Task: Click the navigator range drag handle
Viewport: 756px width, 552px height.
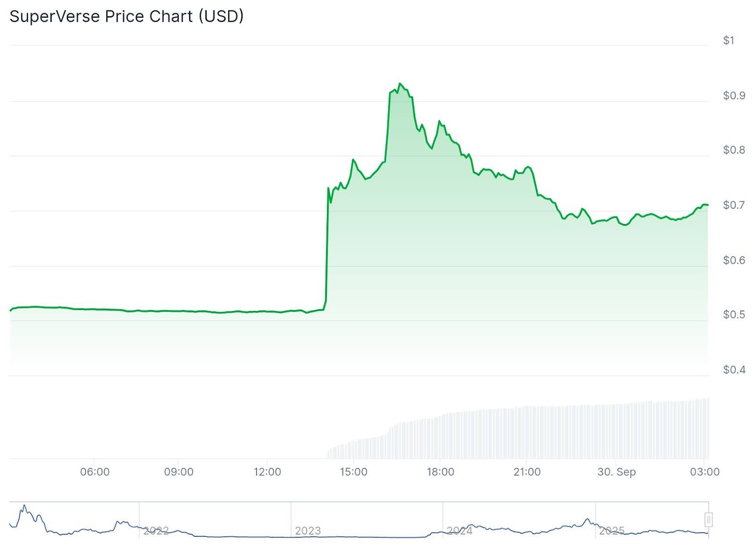Action: click(708, 520)
